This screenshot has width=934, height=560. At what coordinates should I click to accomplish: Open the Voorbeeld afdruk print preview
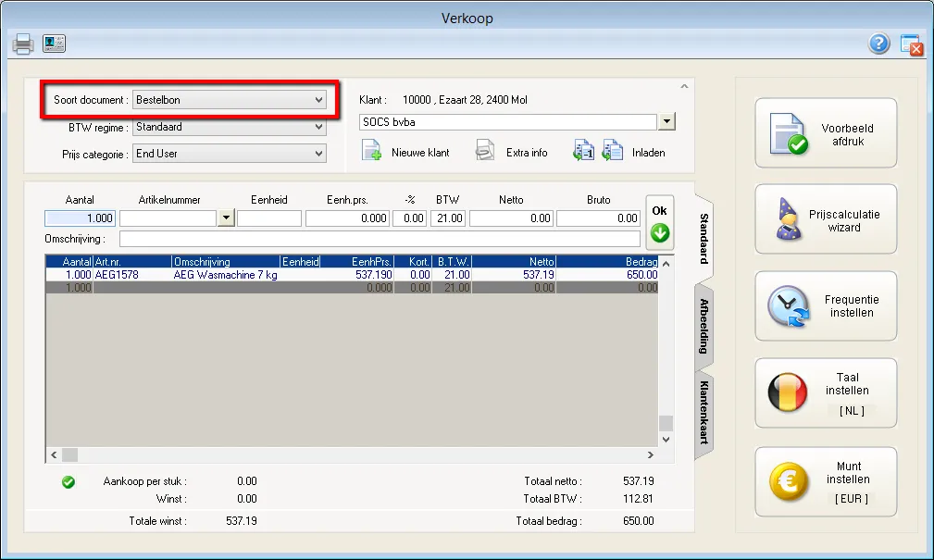(826, 134)
